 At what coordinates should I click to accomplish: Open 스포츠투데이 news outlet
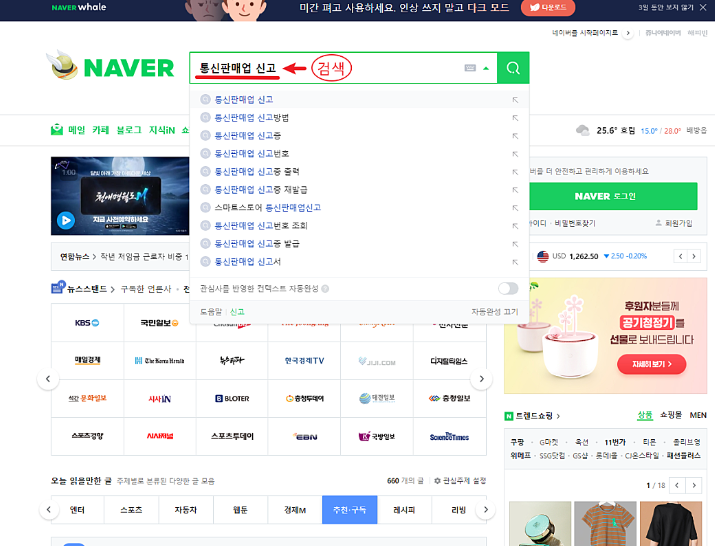click(232, 436)
